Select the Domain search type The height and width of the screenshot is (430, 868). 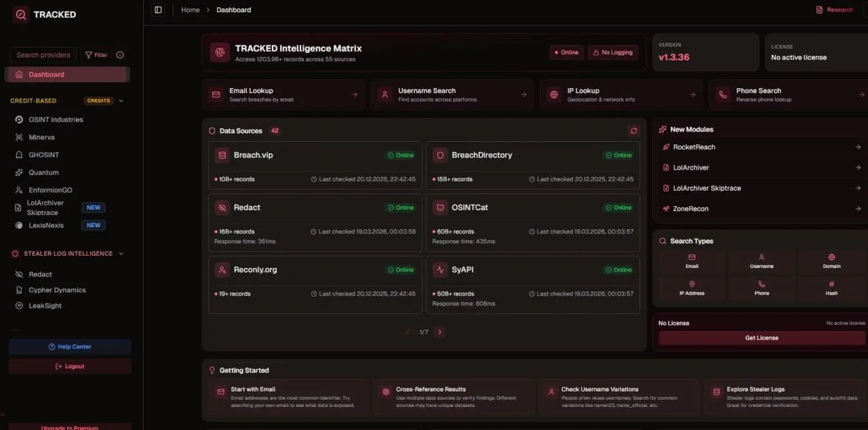point(831,262)
